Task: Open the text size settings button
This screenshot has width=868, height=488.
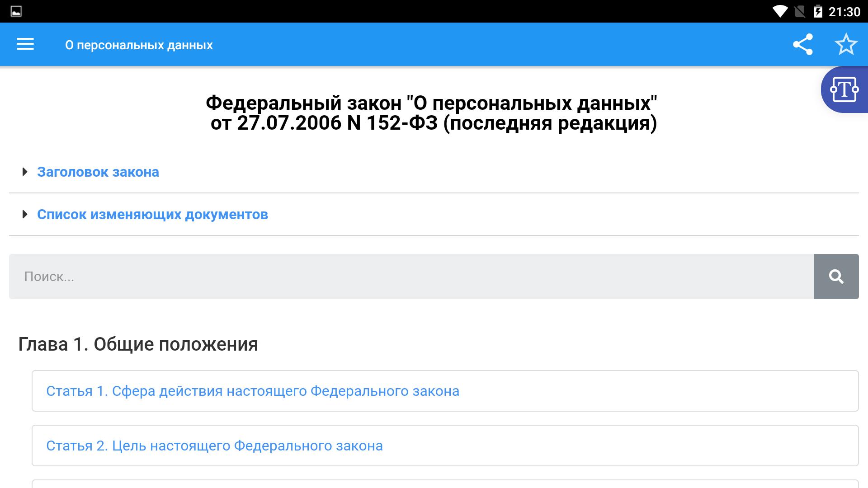Action: (x=844, y=89)
